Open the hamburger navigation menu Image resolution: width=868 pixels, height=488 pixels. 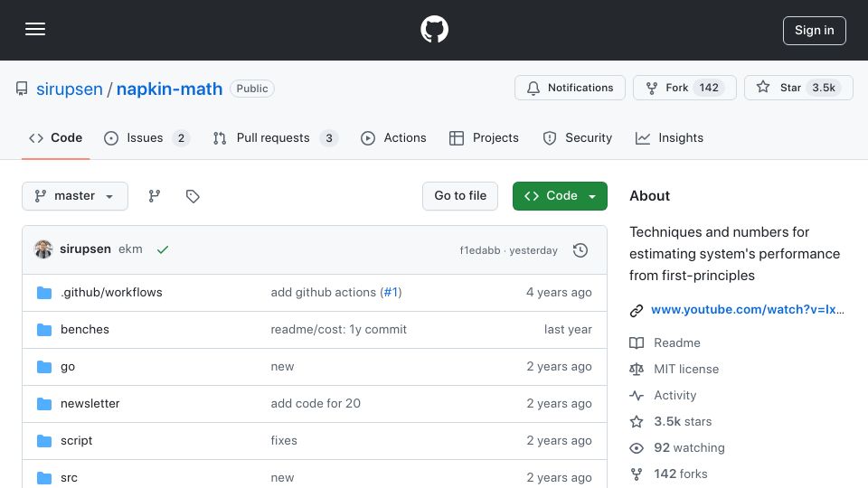click(35, 29)
